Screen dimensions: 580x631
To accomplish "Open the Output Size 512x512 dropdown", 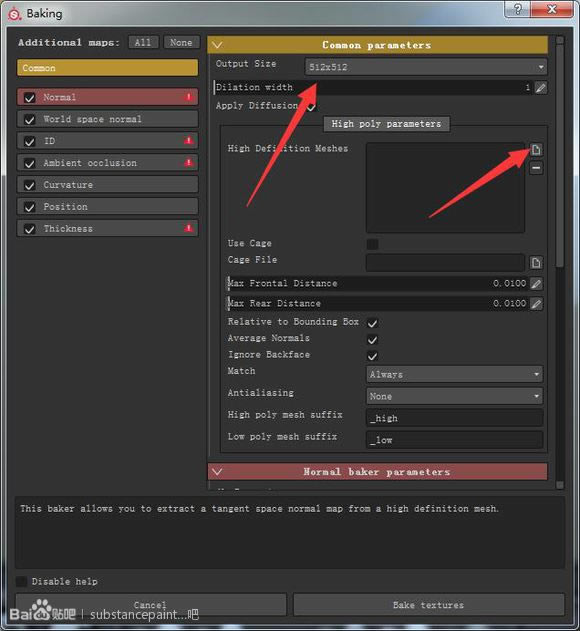I will click(x=425, y=67).
